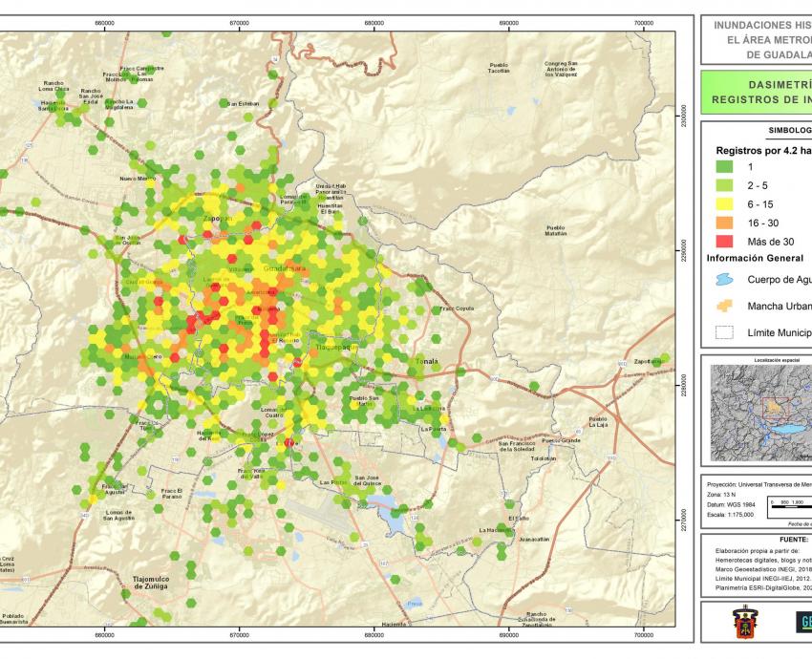Click the Juanacatlán label

(534, 539)
